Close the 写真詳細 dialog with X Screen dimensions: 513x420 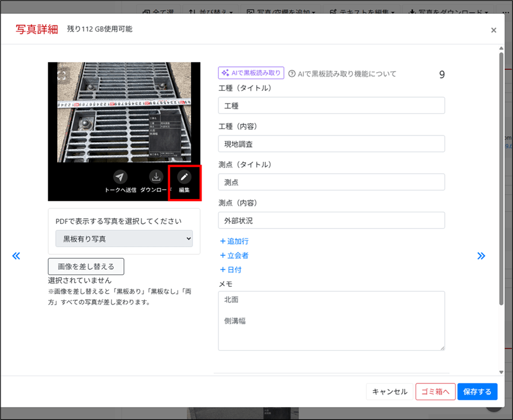click(x=494, y=30)
